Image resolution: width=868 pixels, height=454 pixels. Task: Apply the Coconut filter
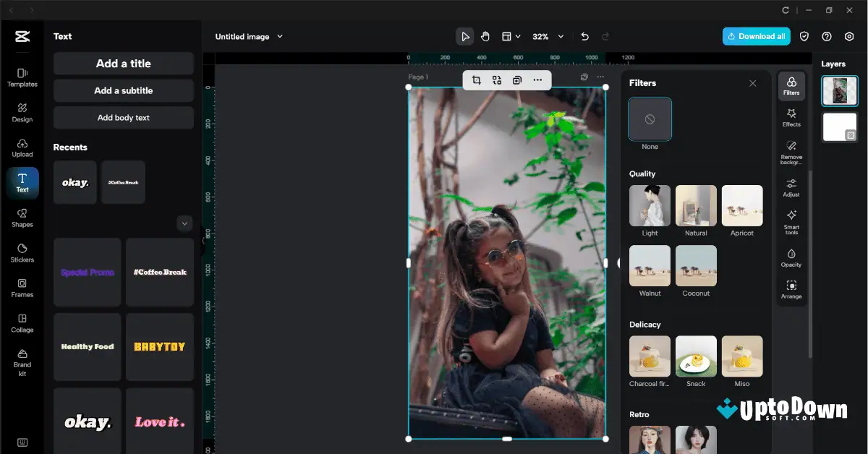696,265
